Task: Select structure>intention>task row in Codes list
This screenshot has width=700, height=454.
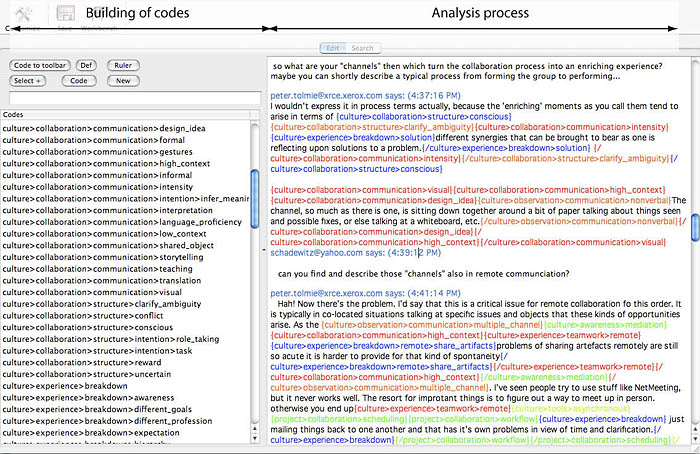Action: click(x=125, y=351)
